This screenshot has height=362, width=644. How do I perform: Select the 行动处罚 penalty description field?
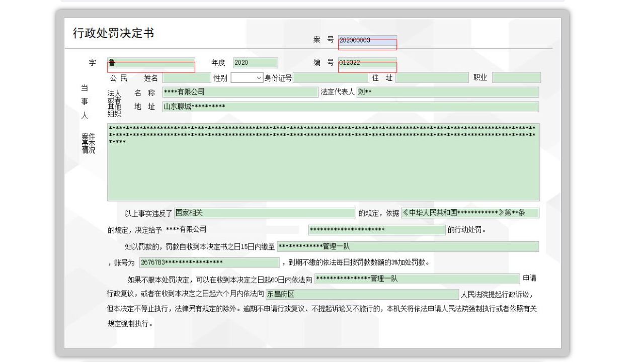coord(376,230)
